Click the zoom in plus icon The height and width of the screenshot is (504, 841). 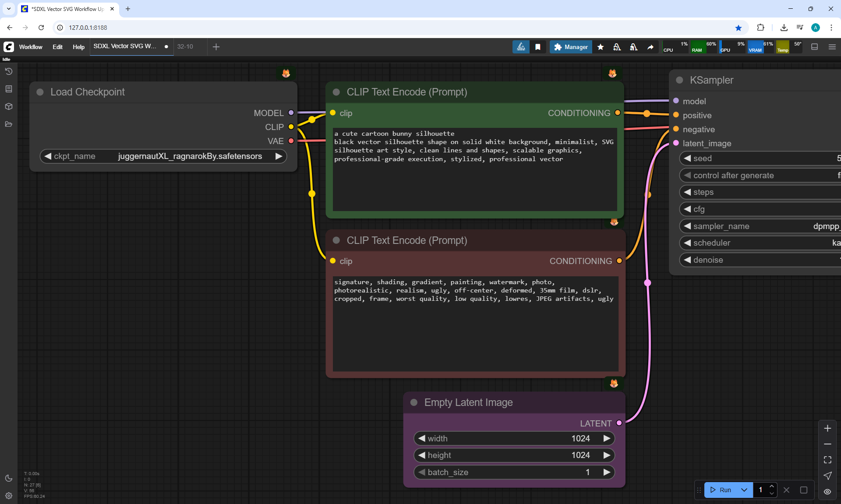[827, 428]
